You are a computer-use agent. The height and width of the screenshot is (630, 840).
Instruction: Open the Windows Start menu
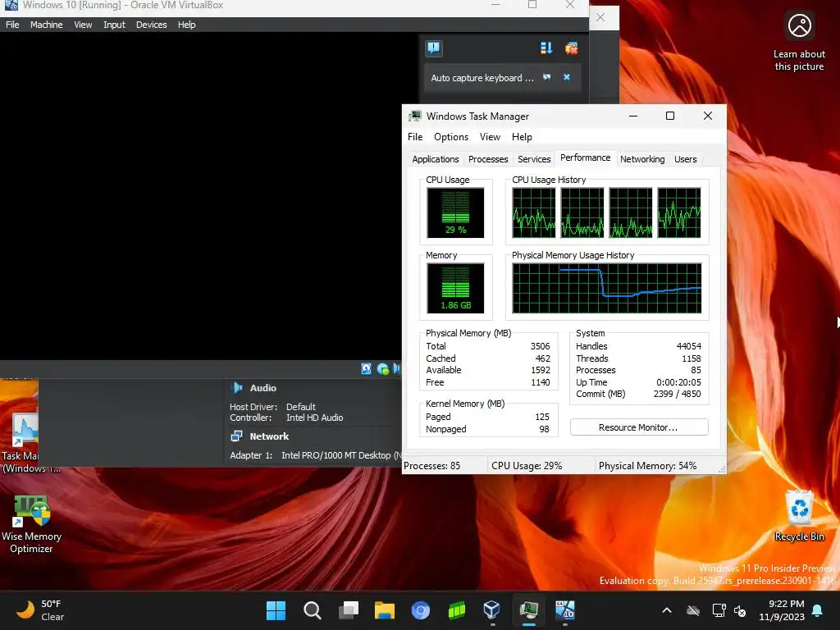[x=276, y=610]
